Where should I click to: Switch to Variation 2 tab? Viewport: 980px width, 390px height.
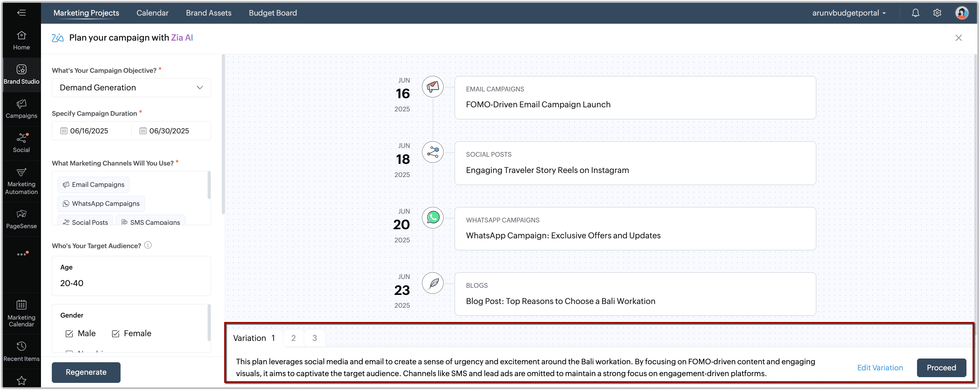(293, 338)
